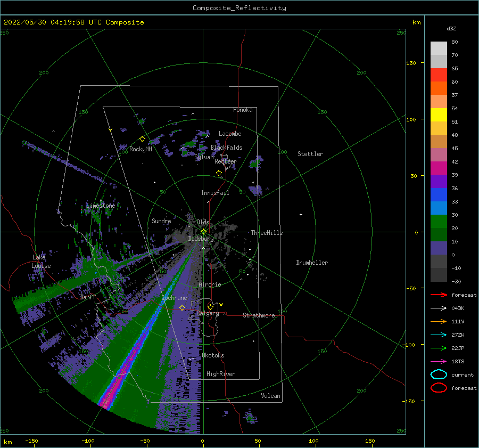Select the yellow diamond marker below RedDeer
The height and width of the screenshot is (448, 479).
point(219,173)
